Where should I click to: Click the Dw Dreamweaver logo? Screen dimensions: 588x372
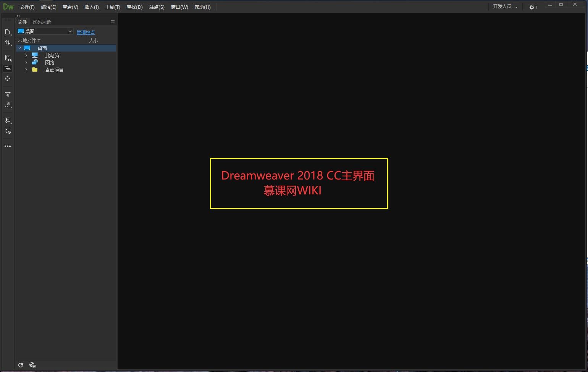pos(8,6)
